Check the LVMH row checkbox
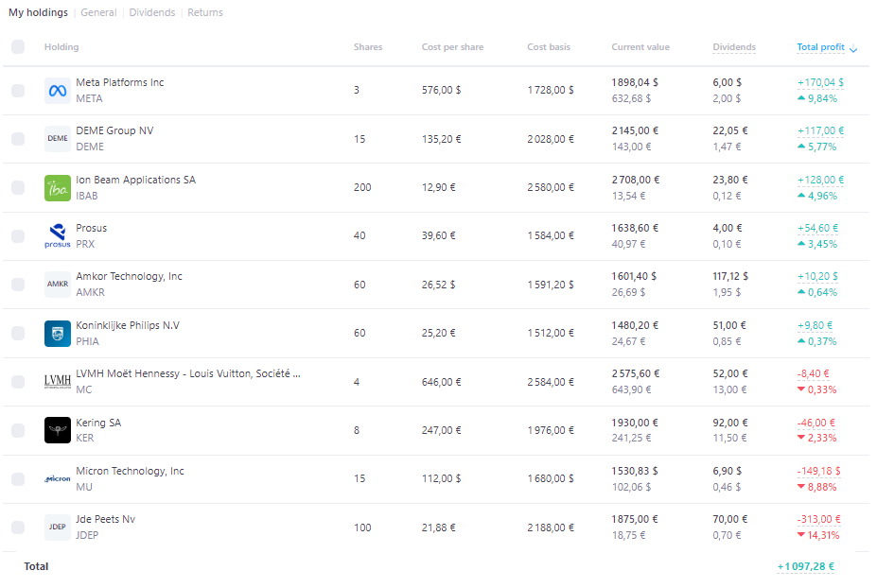The width and height of the screenshot is (877, 588). (x=18, y=381)
